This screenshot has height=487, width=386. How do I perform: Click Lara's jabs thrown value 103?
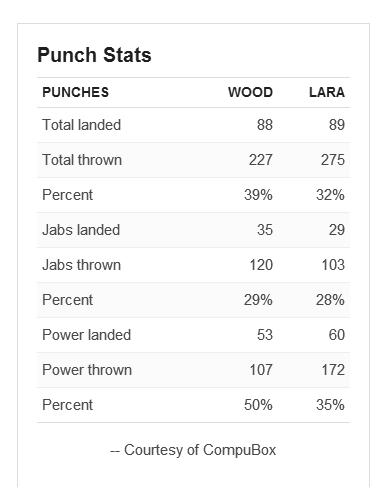(x=333, y=265)
